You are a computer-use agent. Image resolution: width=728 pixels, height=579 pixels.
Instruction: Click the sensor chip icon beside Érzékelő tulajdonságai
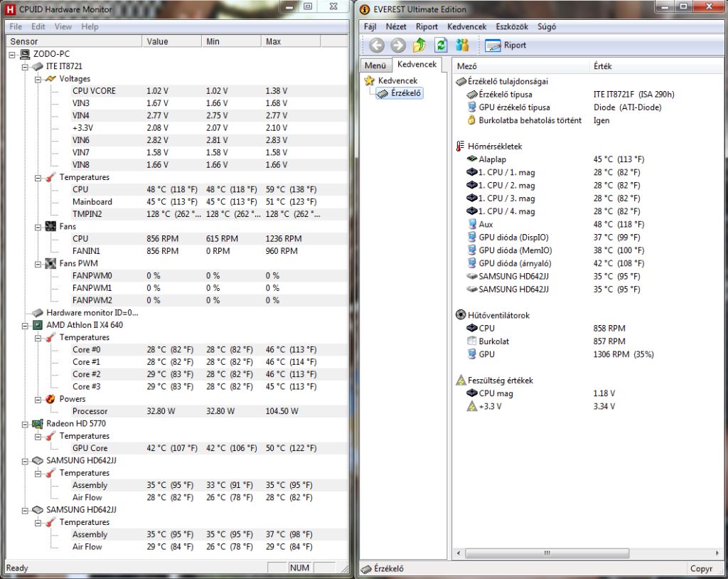click(461, 81)
